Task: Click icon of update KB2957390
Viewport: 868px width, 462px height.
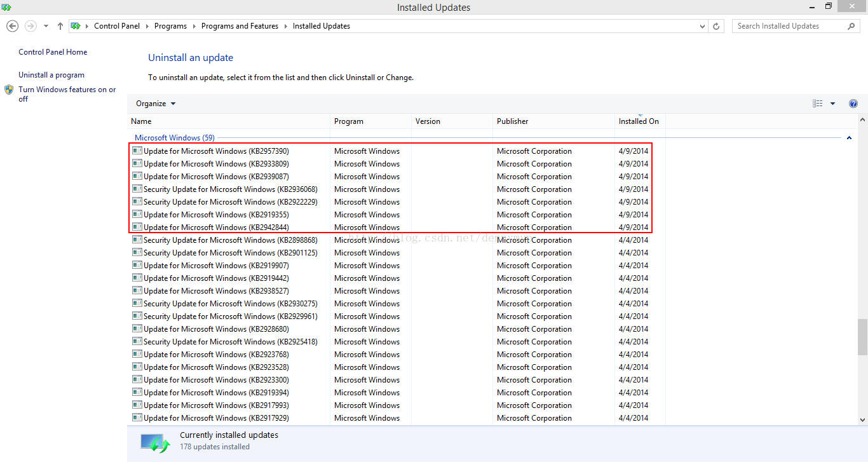Action: pos(137,151)
